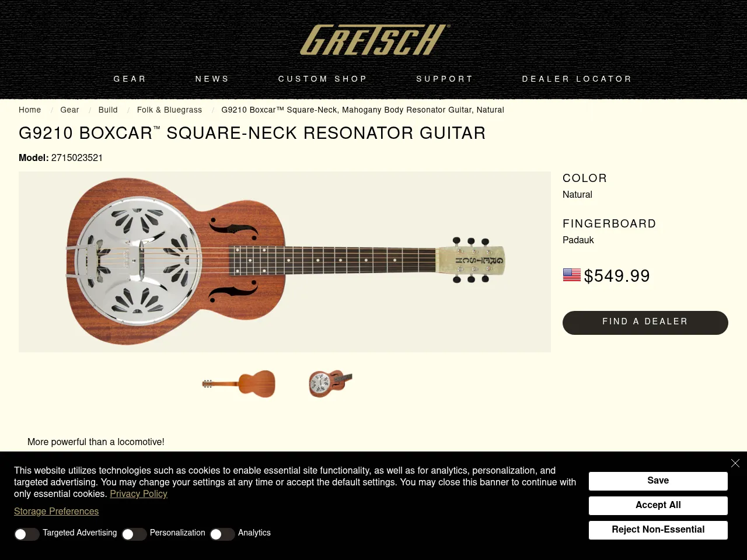
Task: Open the NEWS menu
Action: pos(212,79)
